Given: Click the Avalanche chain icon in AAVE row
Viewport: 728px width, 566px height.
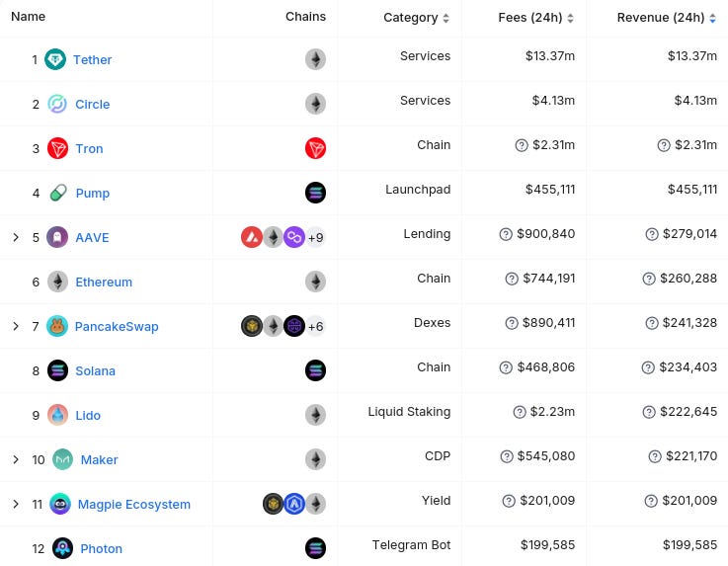Looking at the screenshot, I should pyautogui.click(x=252, y=237).
